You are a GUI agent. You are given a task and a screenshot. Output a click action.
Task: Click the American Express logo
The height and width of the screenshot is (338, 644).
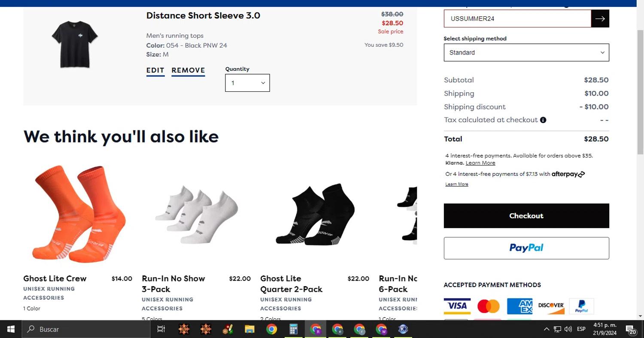pyautogui.click(x=519, y=306)
